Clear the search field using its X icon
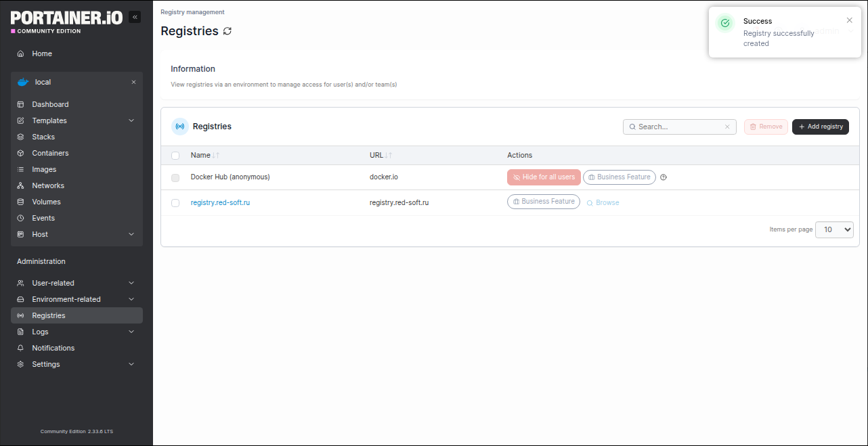 tap(727, 127)
